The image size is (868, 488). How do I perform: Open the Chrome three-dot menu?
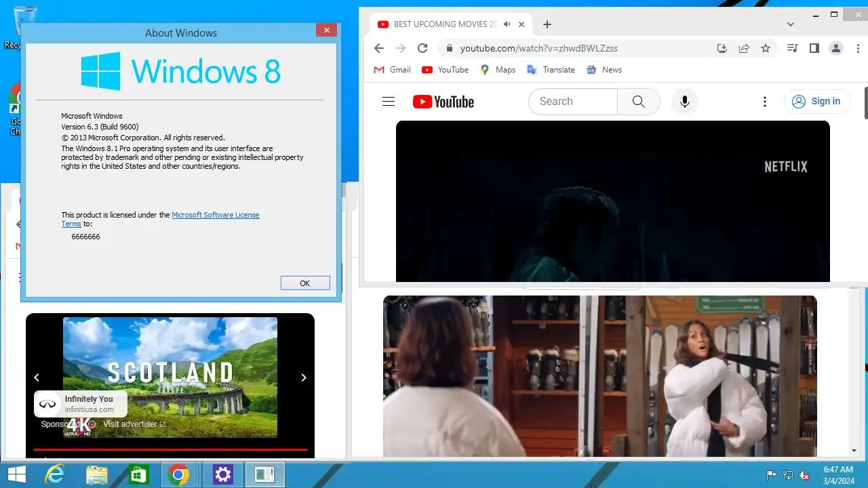(856, 48)
